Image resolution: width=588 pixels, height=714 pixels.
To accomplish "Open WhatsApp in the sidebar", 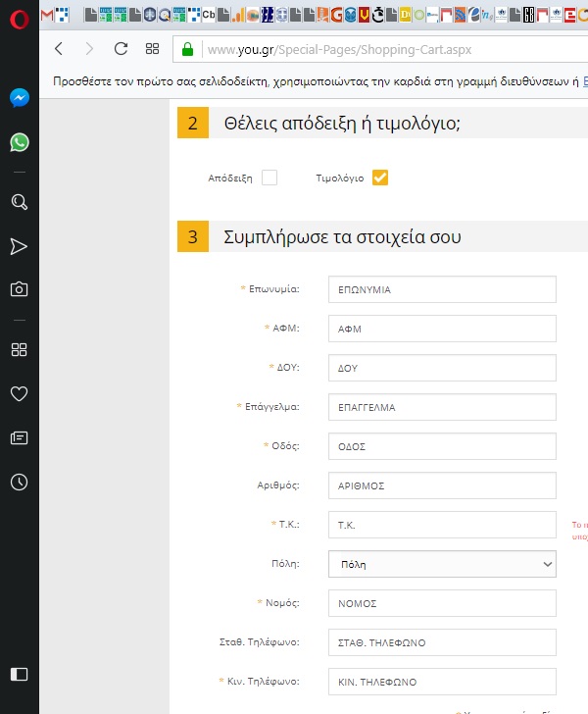I will click(19, 143).
